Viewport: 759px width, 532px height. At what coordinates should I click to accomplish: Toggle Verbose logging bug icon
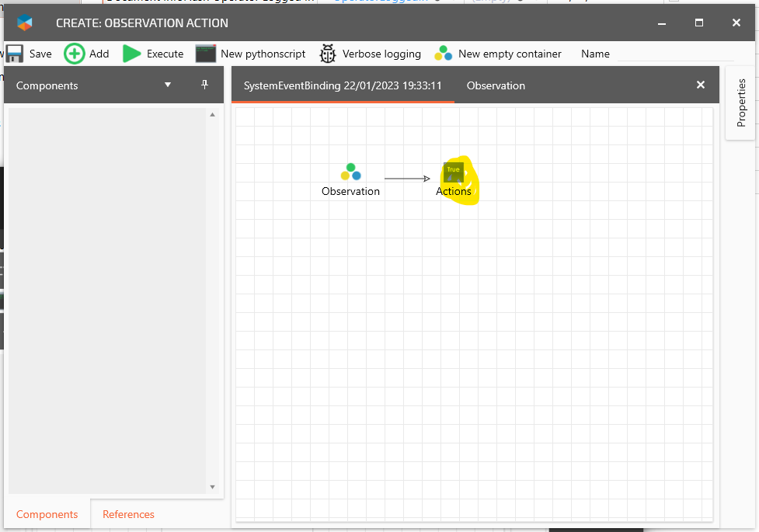point(328,54)
